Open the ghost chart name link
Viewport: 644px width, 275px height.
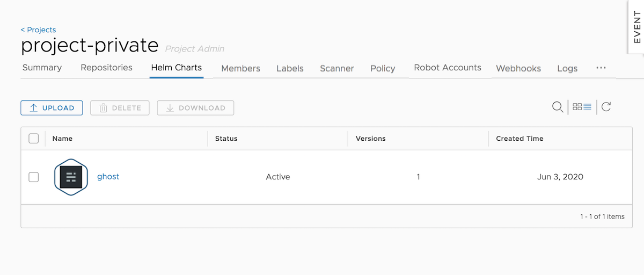pos(108,176)
